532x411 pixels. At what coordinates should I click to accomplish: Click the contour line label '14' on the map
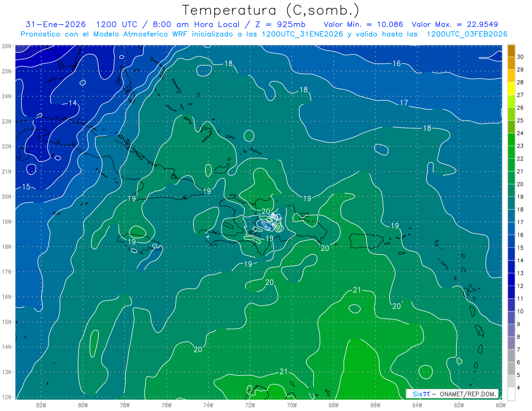click(x=72, y=103)
